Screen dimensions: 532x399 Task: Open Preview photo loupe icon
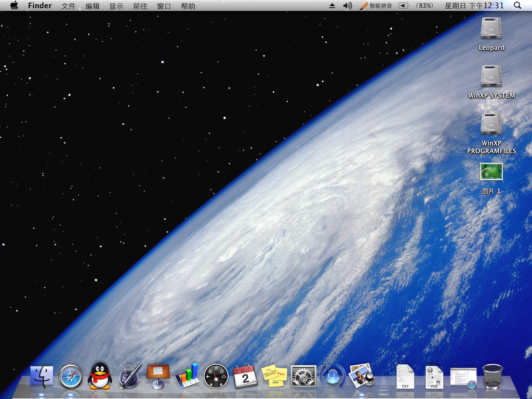tap(362, 376)
